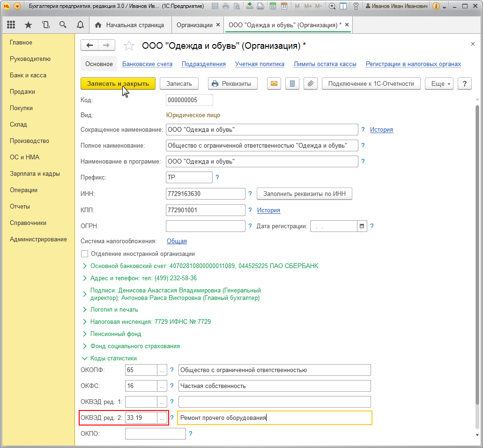Show help hint next to Префикс field
The height and width of the screenshot is (448, 483).
click(217, 177)
